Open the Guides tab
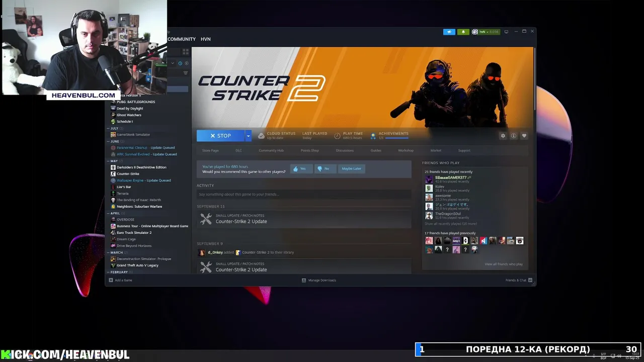The image size is (644, 362). pyautogui.click(x=376, y=150)
